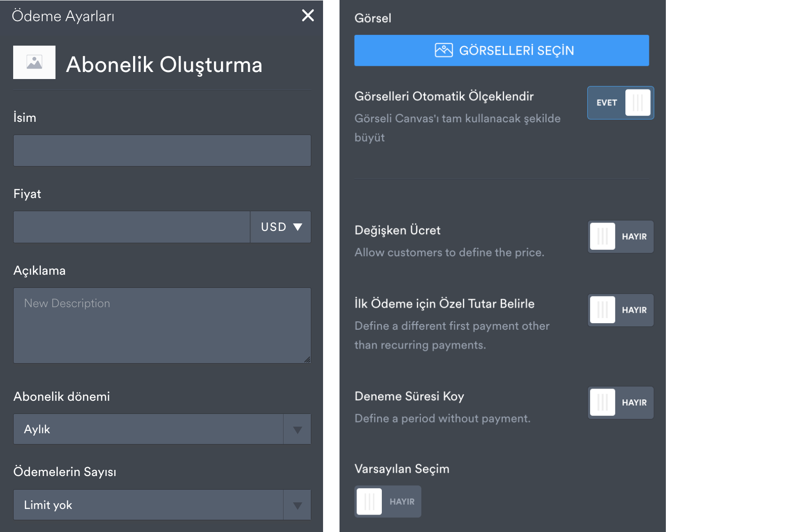The height and width of the screenshot is (532, 790).
Task: Toggle the Varsayılan Seçim switch
Action: click(387, 501)
